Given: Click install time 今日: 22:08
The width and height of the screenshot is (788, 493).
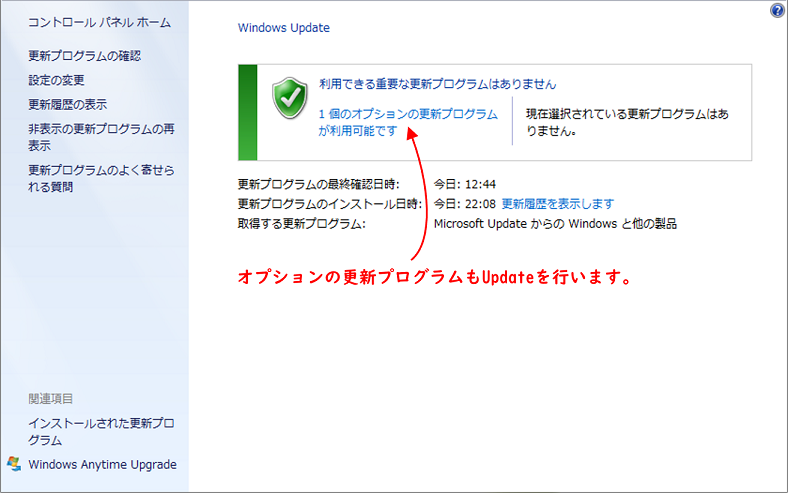Looking at the screenshot, I should [464, 204].
